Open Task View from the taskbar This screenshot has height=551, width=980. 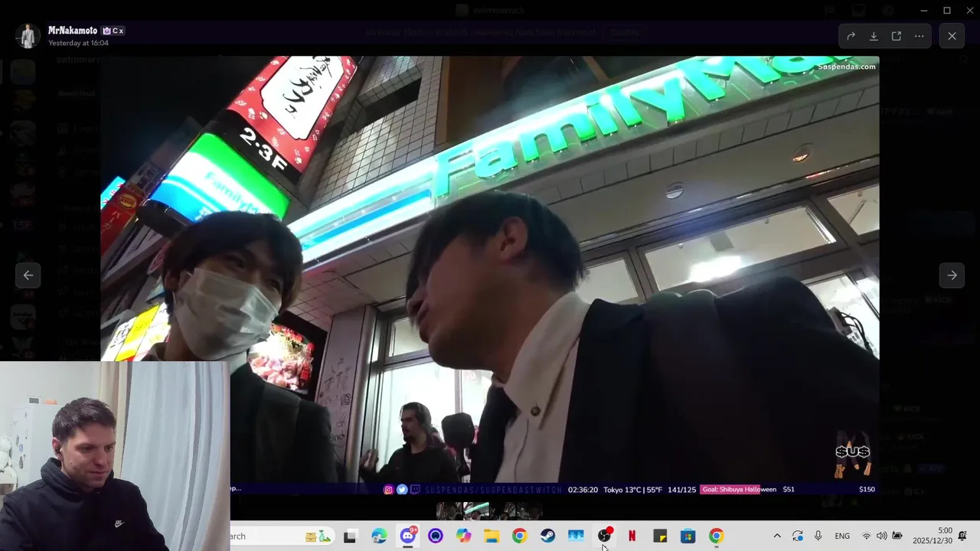tap(350, 536)
